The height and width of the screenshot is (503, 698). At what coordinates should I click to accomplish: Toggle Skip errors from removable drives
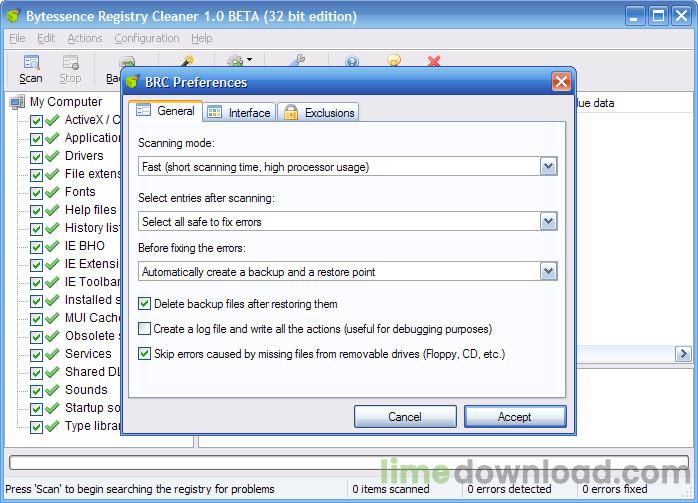click(x=144, y=354)
